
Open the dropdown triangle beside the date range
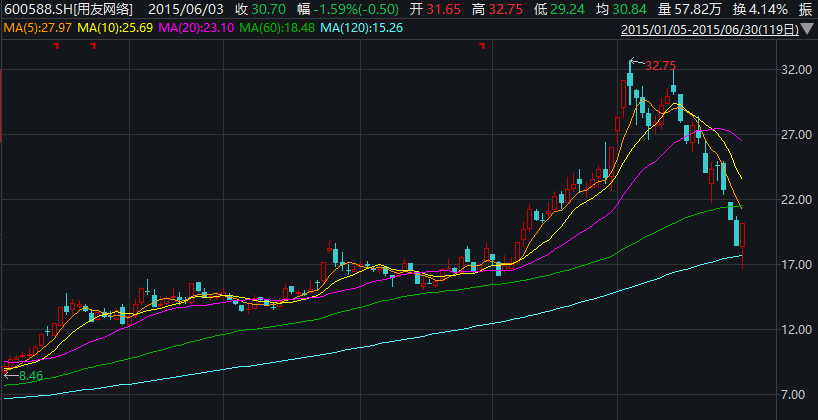(x=808, y=29)
